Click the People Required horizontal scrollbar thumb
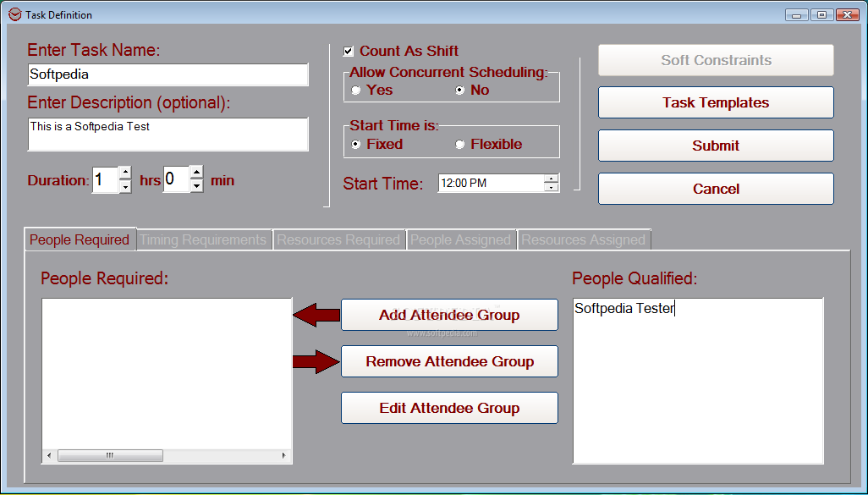Viewport: 868px width, 495px height. point(110,456)
